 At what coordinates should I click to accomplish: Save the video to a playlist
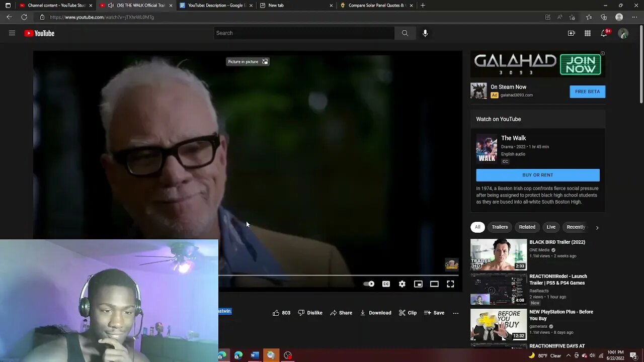434,313
